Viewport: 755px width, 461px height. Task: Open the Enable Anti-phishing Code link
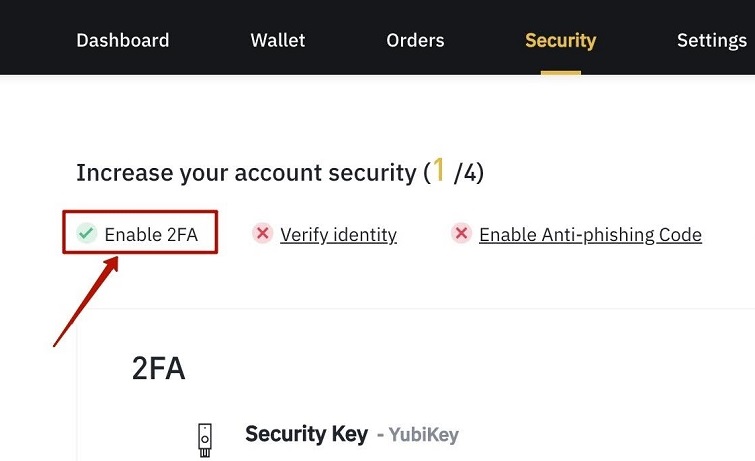(590, 235)
